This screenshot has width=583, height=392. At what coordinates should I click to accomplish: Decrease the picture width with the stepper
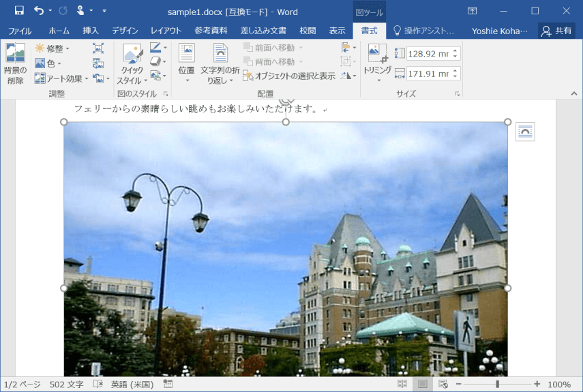click(x=455, y=77)
